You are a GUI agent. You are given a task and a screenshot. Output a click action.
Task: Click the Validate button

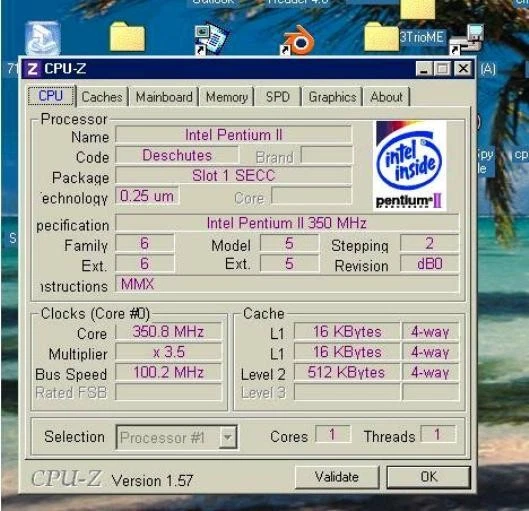click(x=337, y=477)
